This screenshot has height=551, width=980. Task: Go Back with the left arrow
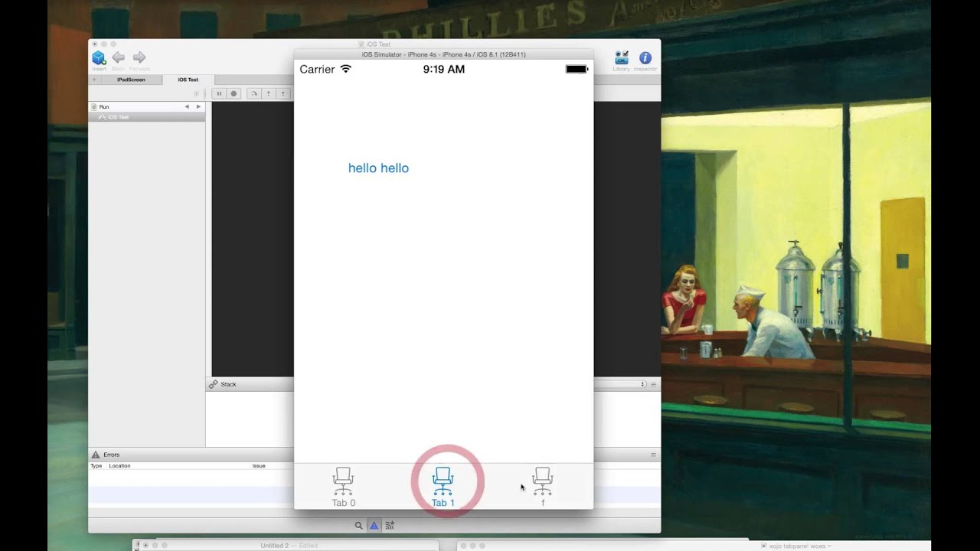(119, 57)
